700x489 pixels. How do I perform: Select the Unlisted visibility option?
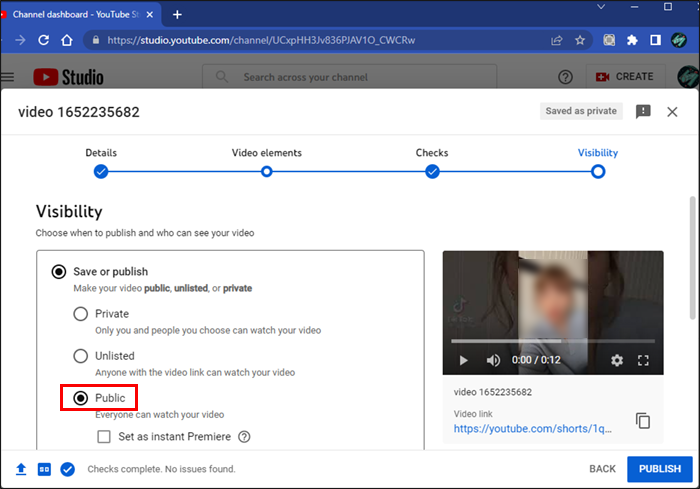(81, 356)
